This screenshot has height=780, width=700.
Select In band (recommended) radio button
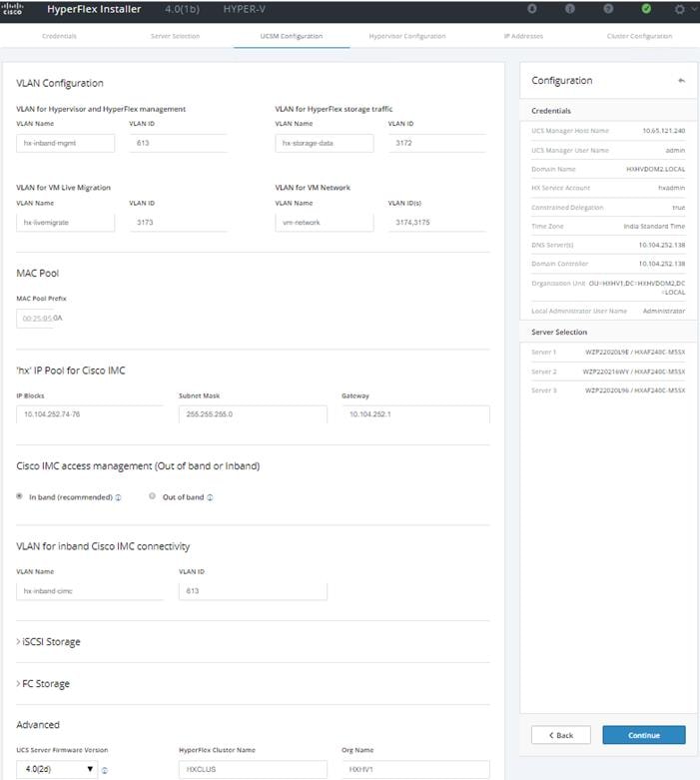pos(19,496)
